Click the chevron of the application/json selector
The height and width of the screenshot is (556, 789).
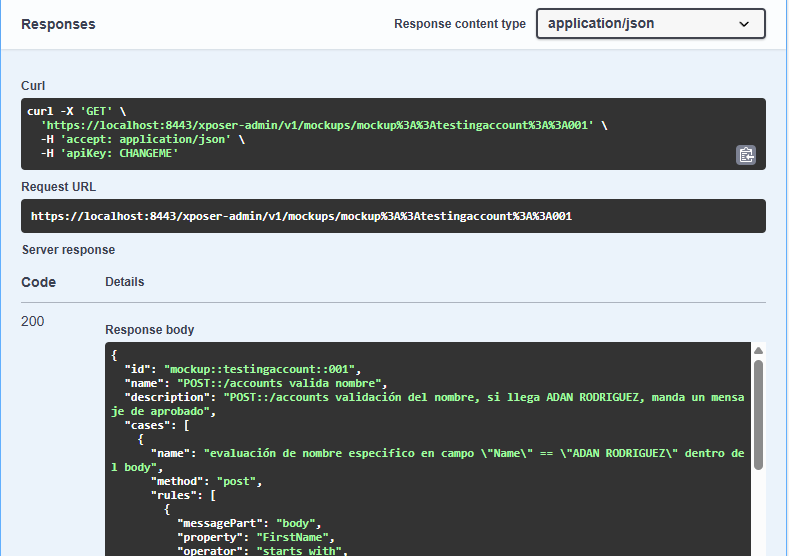coord(744,24)
